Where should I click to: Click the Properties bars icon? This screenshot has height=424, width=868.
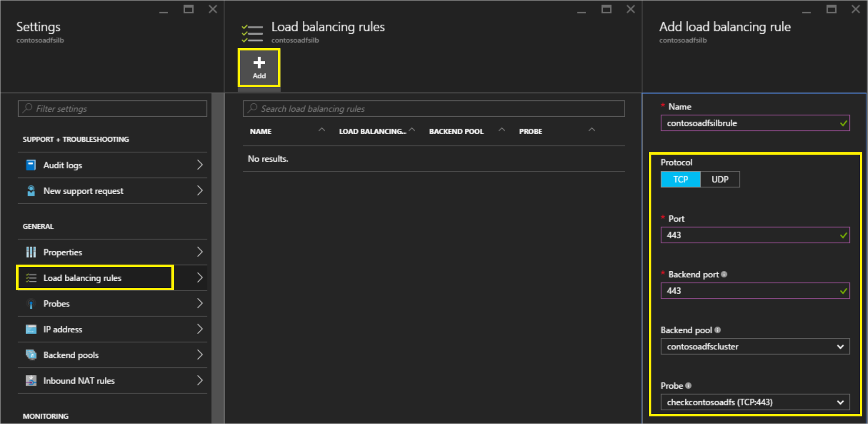click(x=31, y=252)
